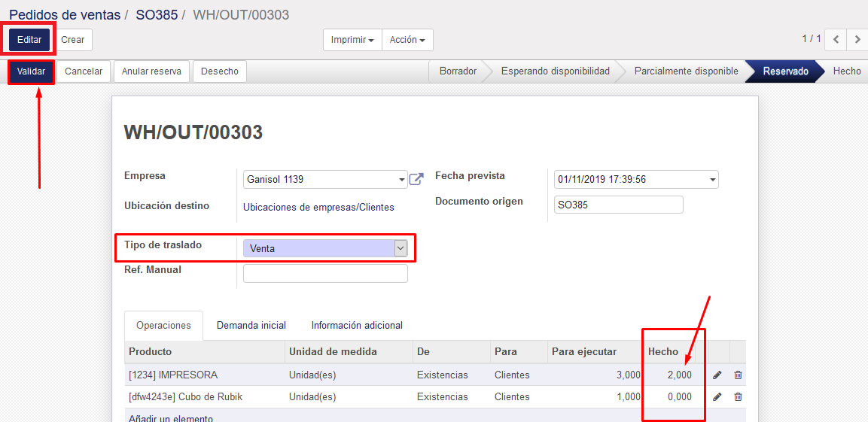Edit the Cubo de Rubik row pencil icon
868x422 pixels.
(x=717, y=396)
